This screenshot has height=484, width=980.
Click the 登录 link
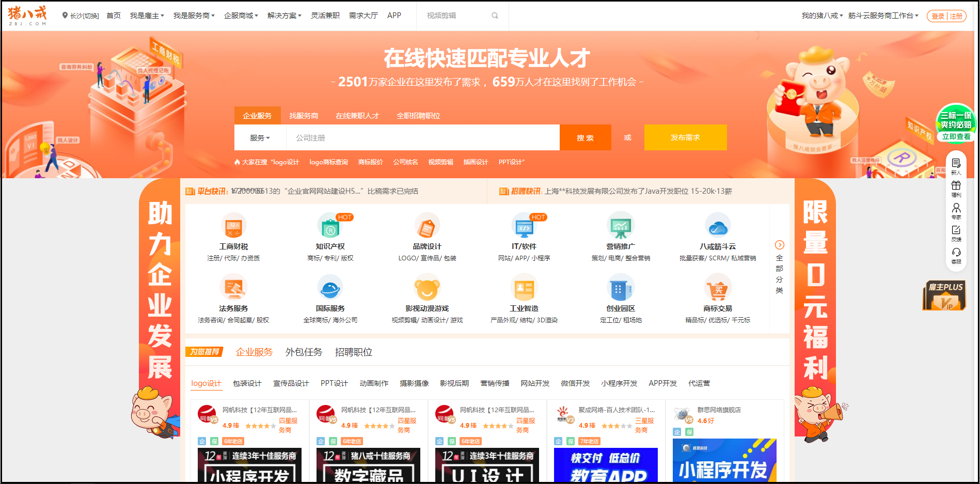pyautogui.click(x=938, y=16)
